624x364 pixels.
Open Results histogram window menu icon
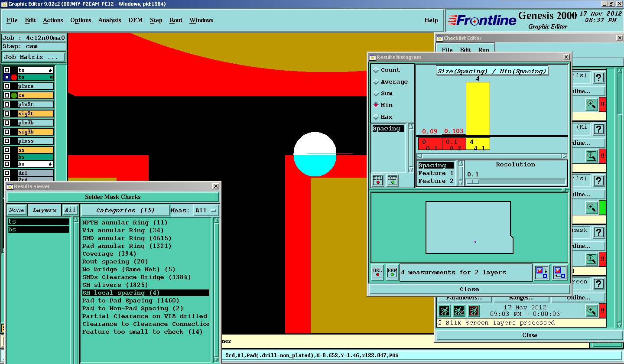pos(372,57)
